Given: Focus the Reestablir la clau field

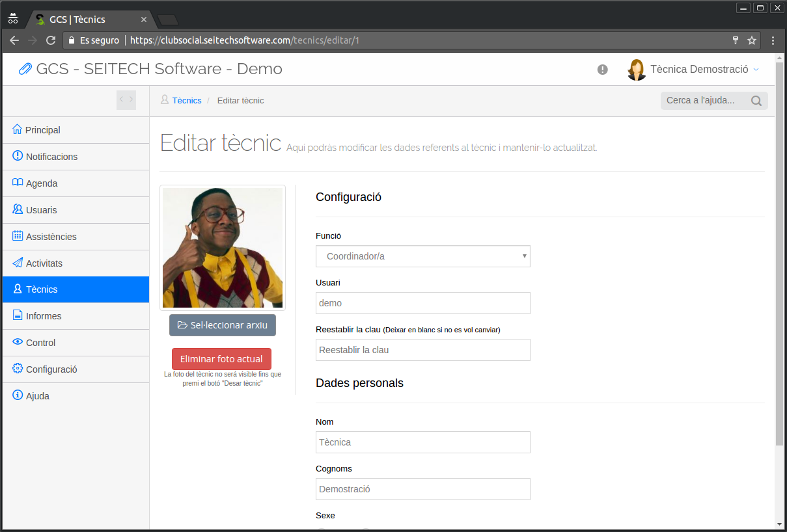Looking at the screenshot, I should pos(423,350).
